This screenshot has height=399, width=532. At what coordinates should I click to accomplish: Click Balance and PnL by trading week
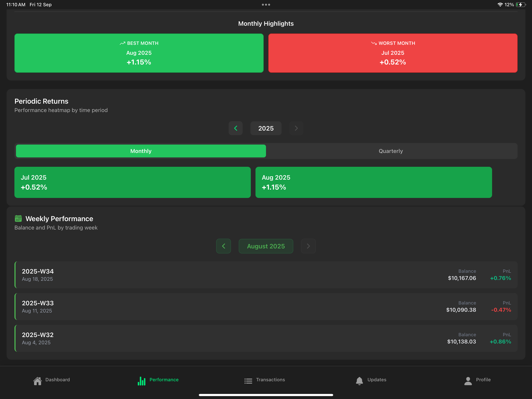pyautogui.click(x=56, y=228)
